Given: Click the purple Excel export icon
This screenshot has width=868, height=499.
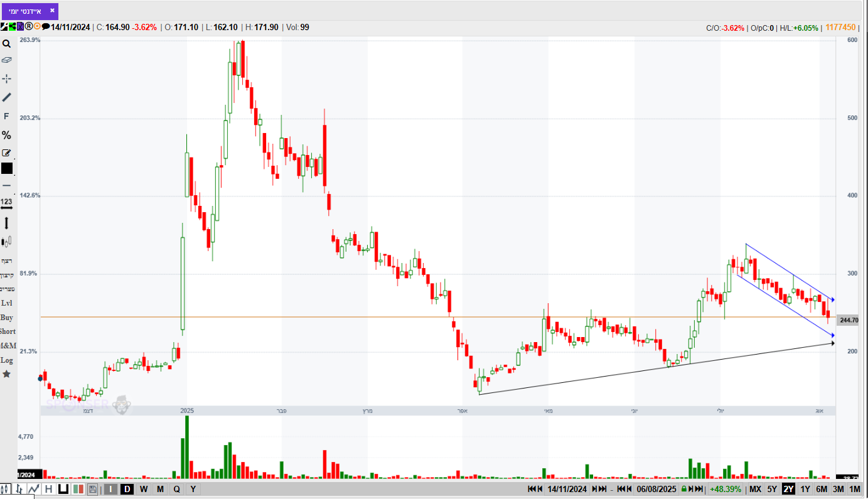Looking at the screenshot, I should tap(20, 27).
